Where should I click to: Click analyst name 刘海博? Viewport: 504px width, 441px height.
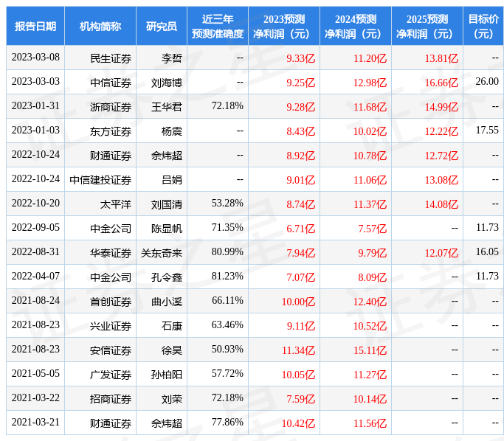(x=167, y=83)
